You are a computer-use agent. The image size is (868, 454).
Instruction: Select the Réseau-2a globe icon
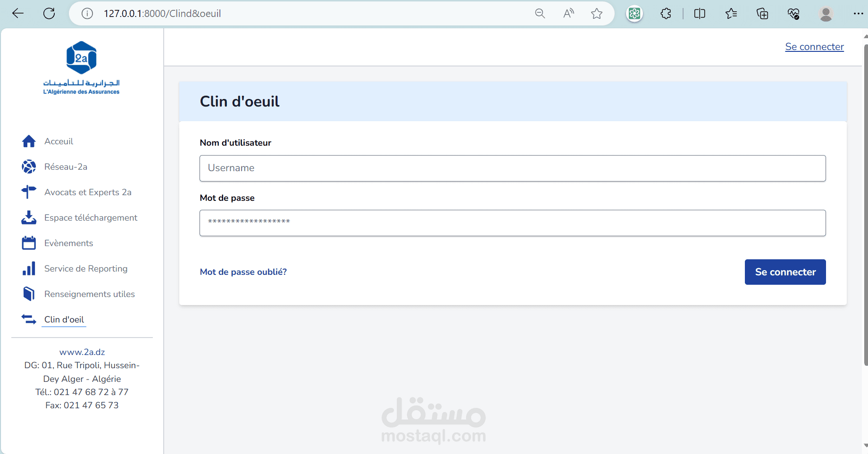tap(29, 166)
